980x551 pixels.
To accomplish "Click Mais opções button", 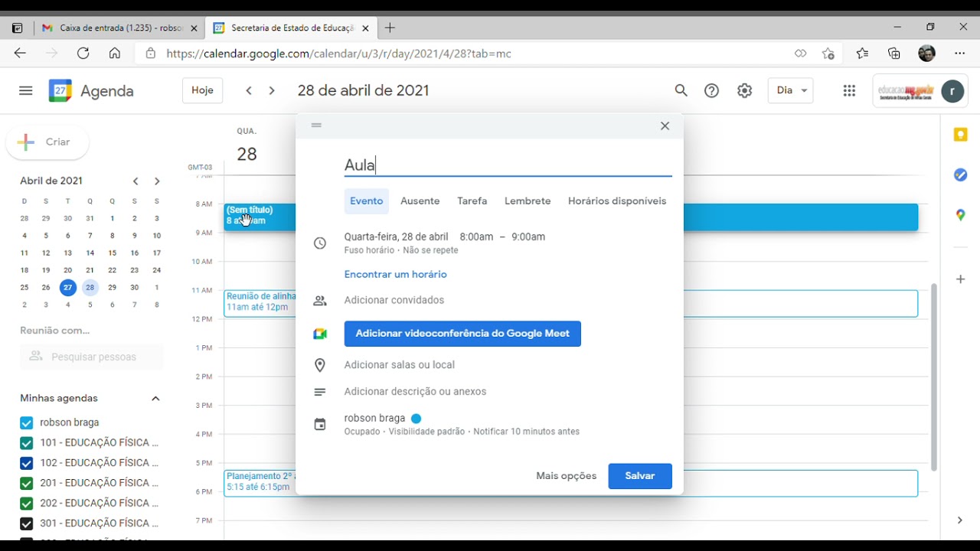I will click(567, 476).
